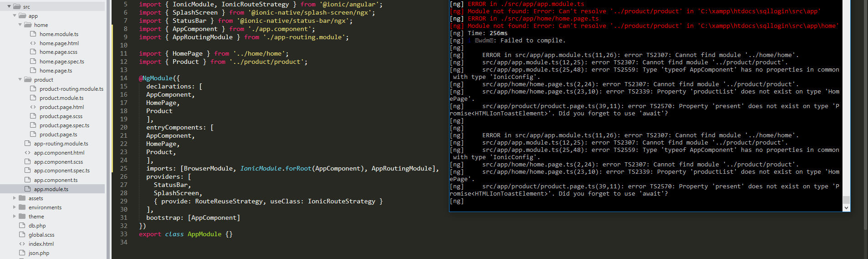Expand the environments folder arrow
The height and width of the screenshot is (259, 868).
(15, 207)
